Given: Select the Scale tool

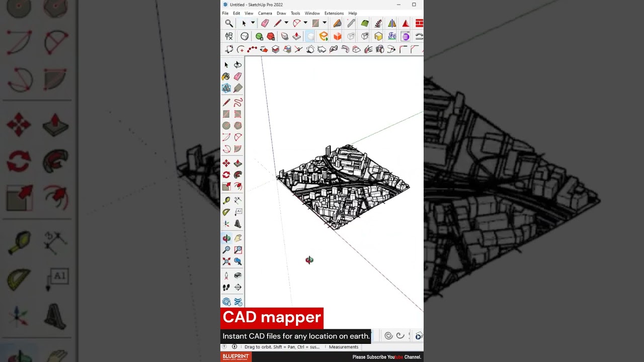Looking at the screenshot, I should click(226, 187).
